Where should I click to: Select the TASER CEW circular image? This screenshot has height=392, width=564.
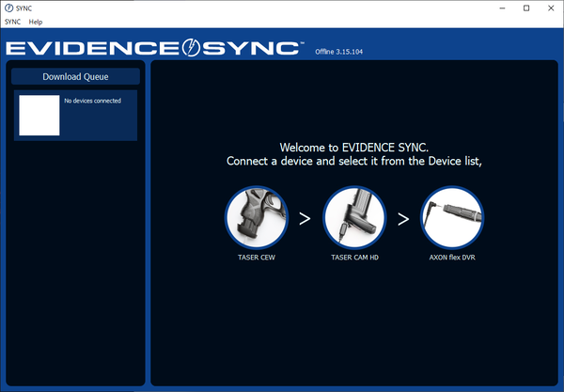click(257, 217)
